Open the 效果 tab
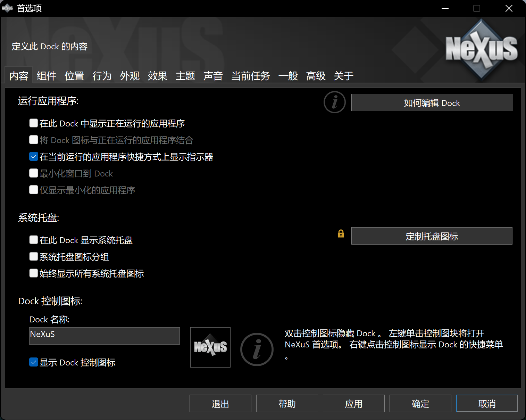Image resolution: width=526 pixels, height=420 pixels. coord(158,75)
